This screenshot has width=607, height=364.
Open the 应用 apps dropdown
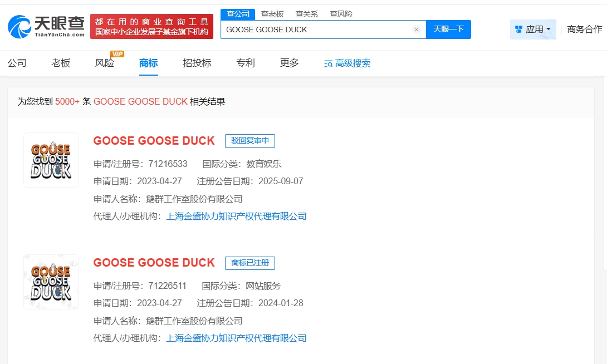click(x=533, y=29)
